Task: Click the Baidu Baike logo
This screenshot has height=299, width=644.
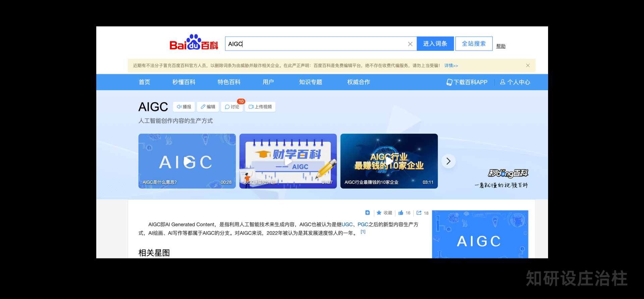Action: pyautogui.click(x=194, y=43)
